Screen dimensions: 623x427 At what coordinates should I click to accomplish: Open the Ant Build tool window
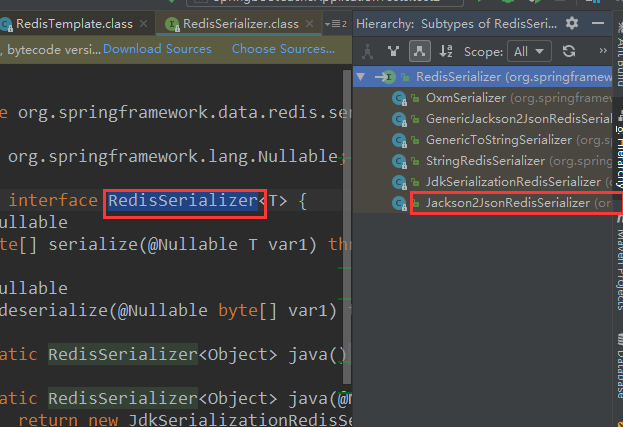tap(619, 56)
